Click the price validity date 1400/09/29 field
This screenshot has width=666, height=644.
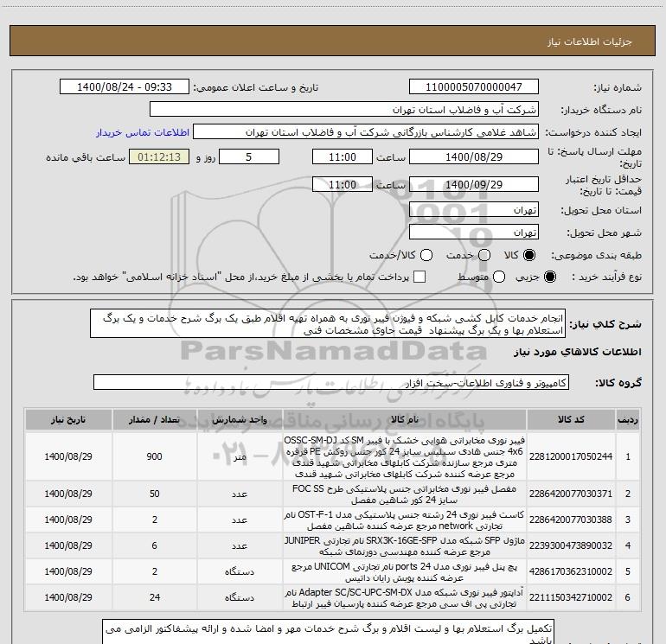474,184
